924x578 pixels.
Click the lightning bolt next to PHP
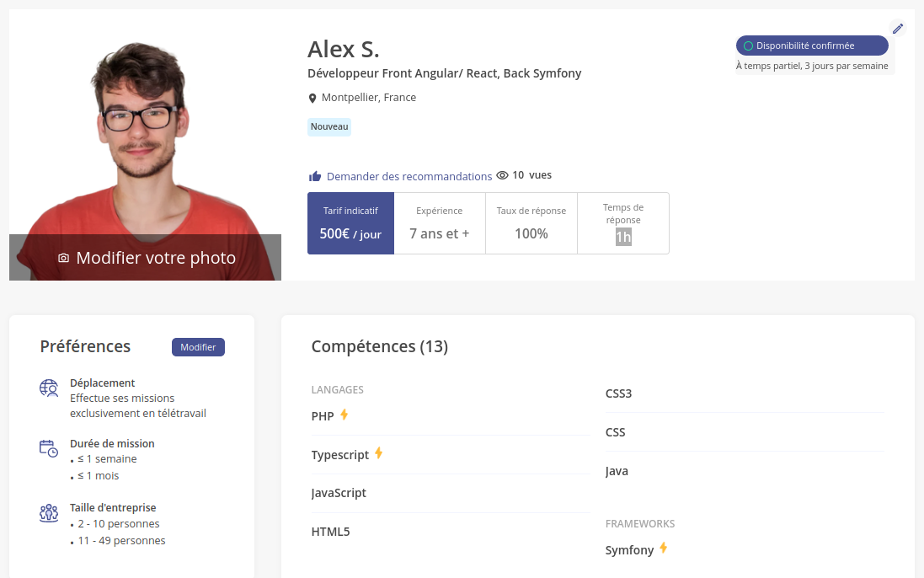343,414
